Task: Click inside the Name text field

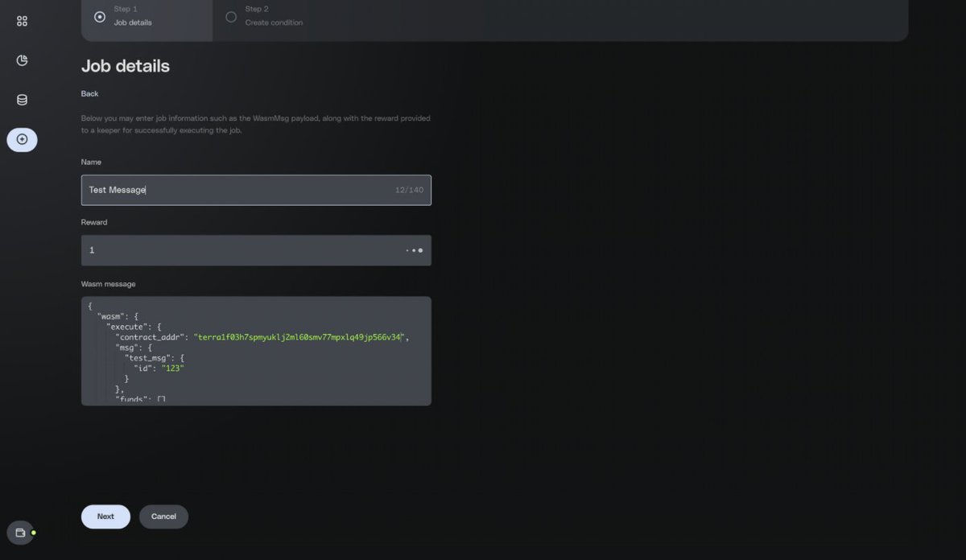Action: (x=242, y=190)
